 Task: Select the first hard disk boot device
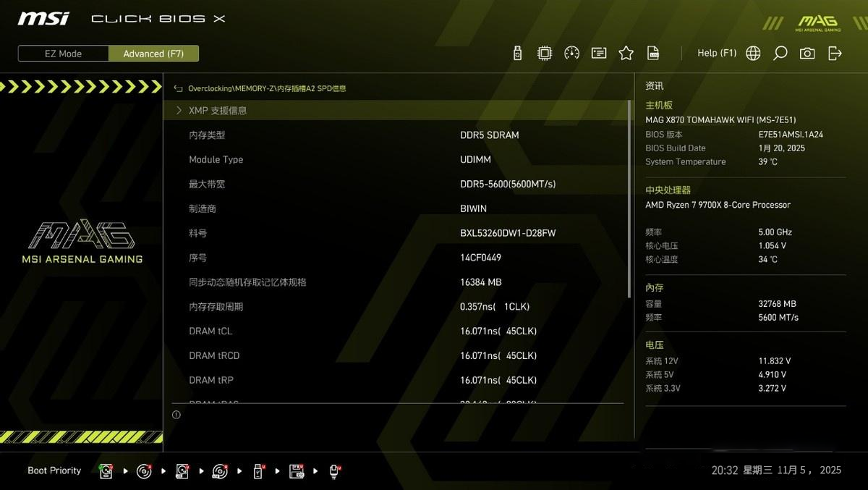[107, 471]
